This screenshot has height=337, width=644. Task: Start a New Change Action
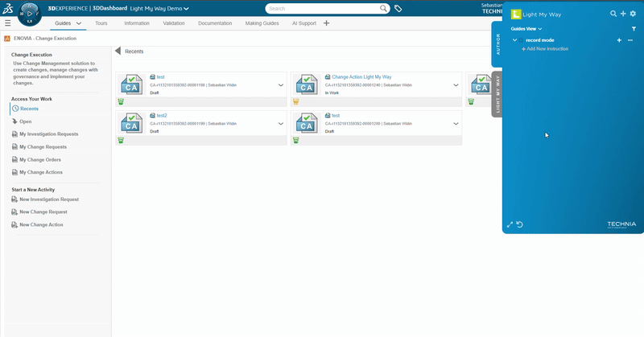[x=41, y=225]
